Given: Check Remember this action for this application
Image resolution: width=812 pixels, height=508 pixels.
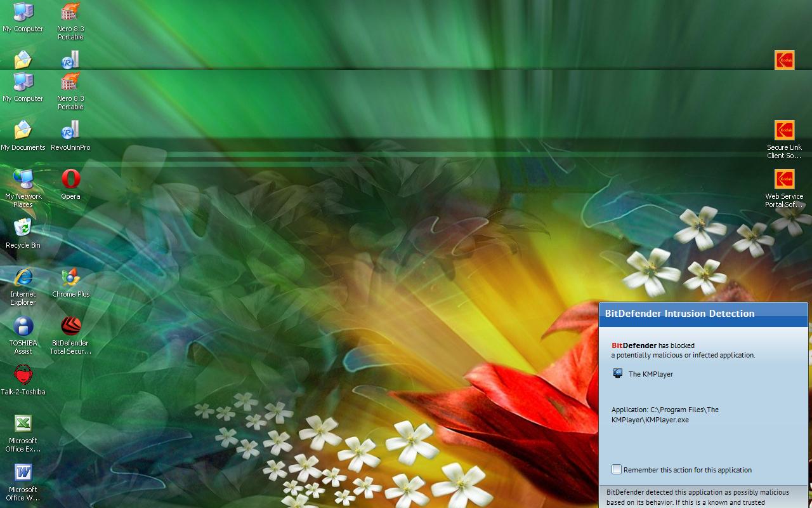Looking at the screenshot, I should tap(616, 469).
